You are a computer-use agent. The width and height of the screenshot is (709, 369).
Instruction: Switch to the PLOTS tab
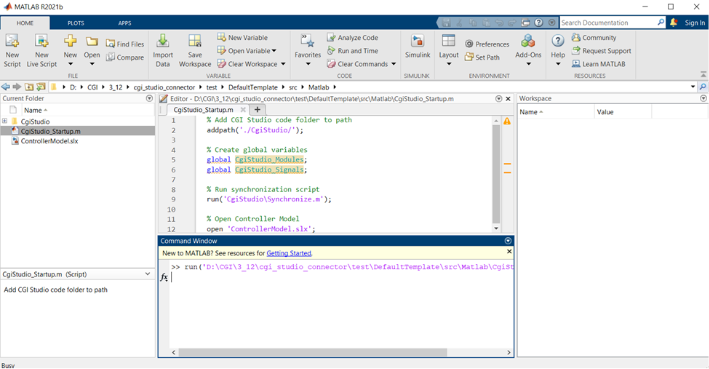pyautogui.click(x=76, y=23)
